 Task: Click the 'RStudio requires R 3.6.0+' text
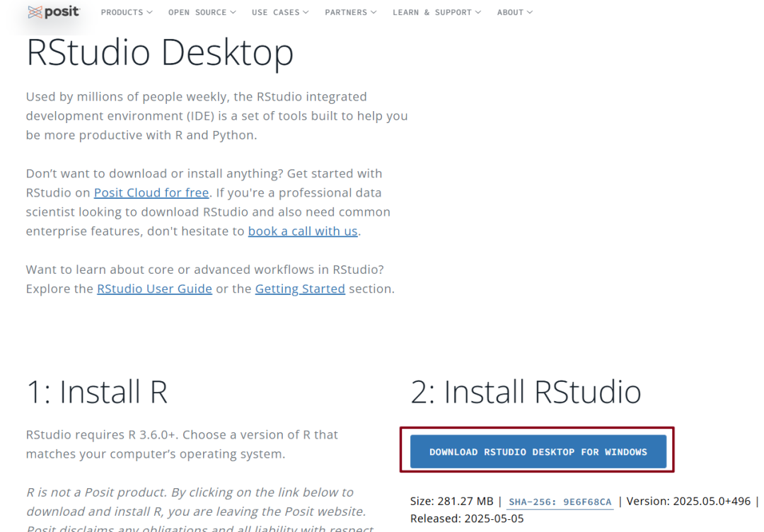coord(102,434)
